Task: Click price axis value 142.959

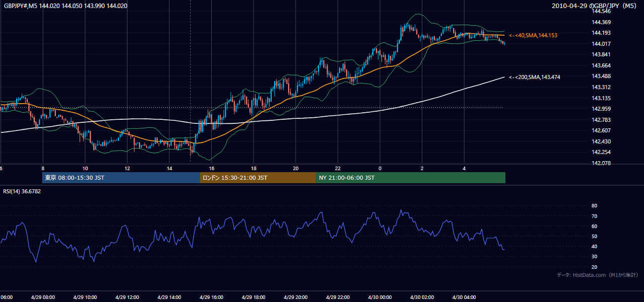Action: pyautogui.click(x=601, y=109)
